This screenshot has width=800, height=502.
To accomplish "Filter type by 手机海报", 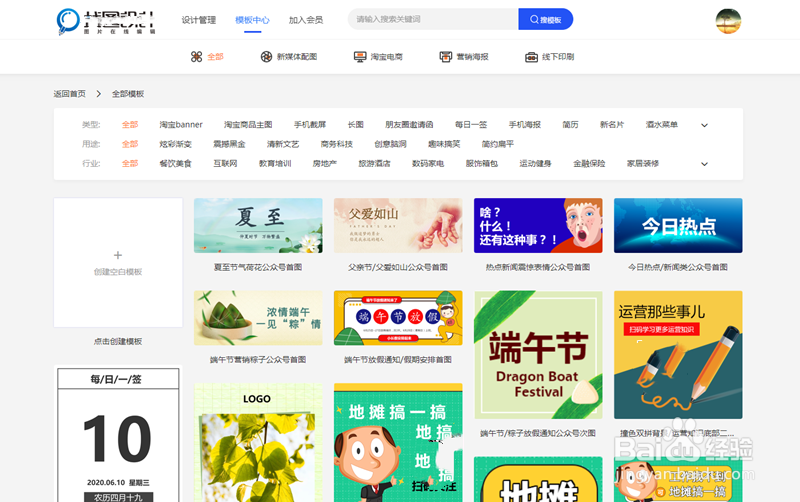I will 524,124.
